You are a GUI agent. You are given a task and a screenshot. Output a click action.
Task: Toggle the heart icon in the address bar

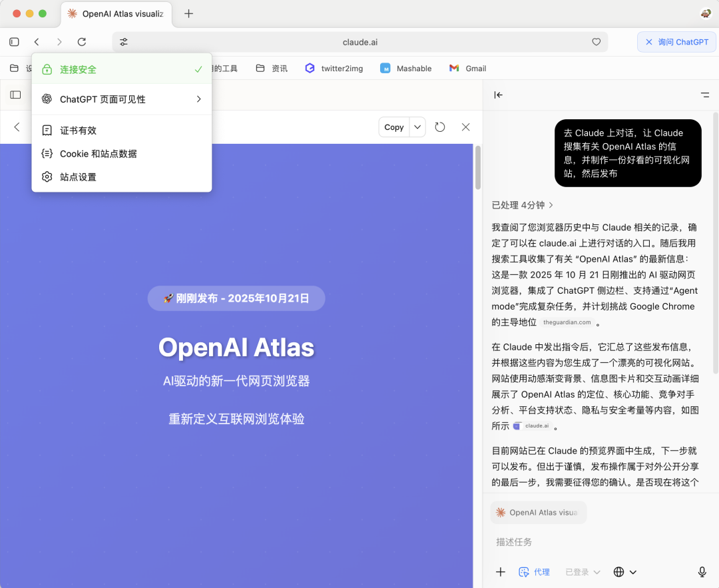tap(596, 41)
